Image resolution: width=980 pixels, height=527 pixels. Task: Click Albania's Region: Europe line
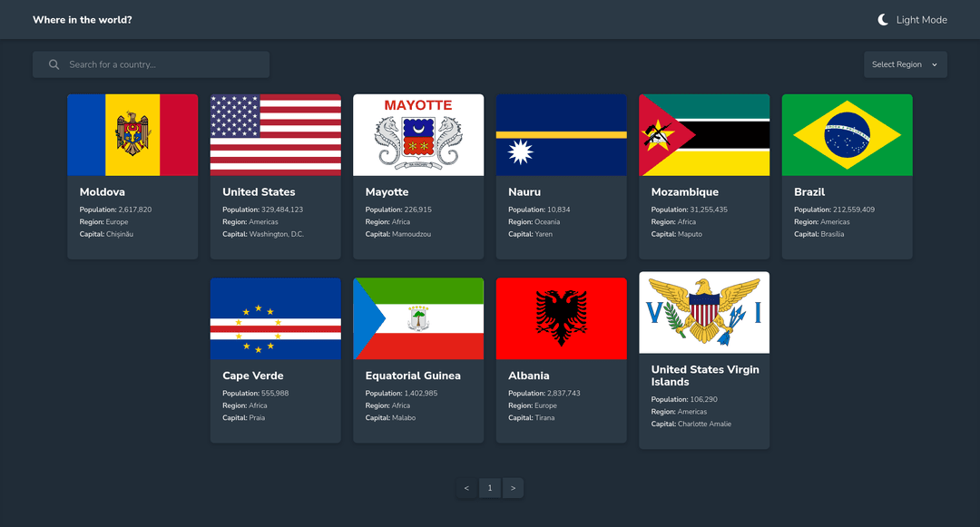click(x=533, y=405)
